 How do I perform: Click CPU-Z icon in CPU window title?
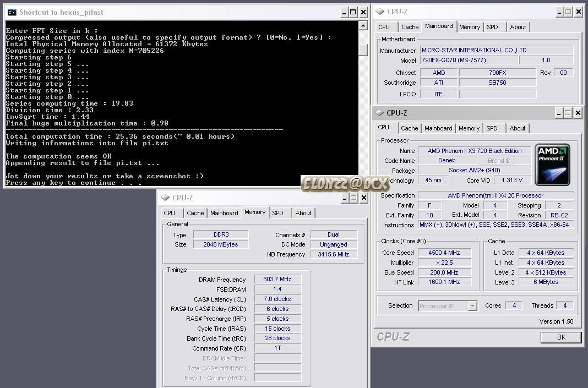coord(379,113)
